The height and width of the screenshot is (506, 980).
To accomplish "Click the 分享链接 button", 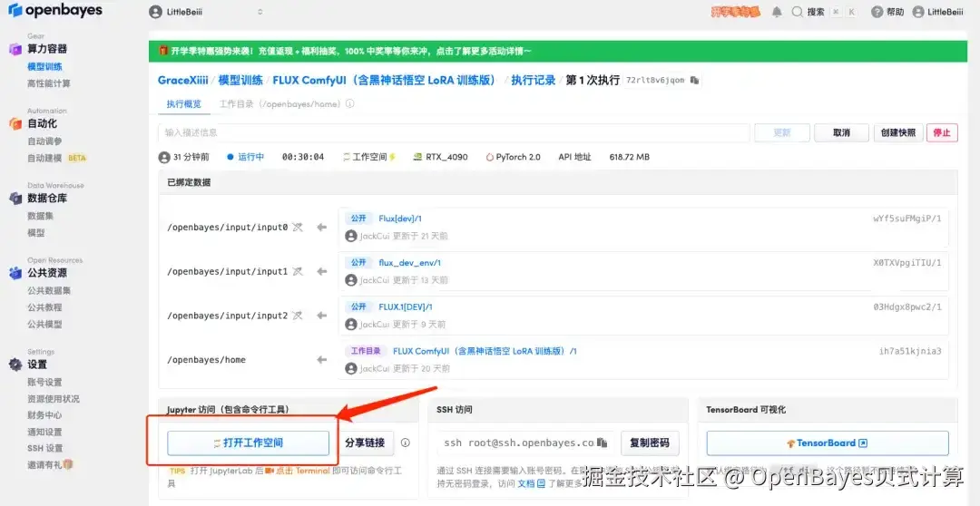I will 365,443.
